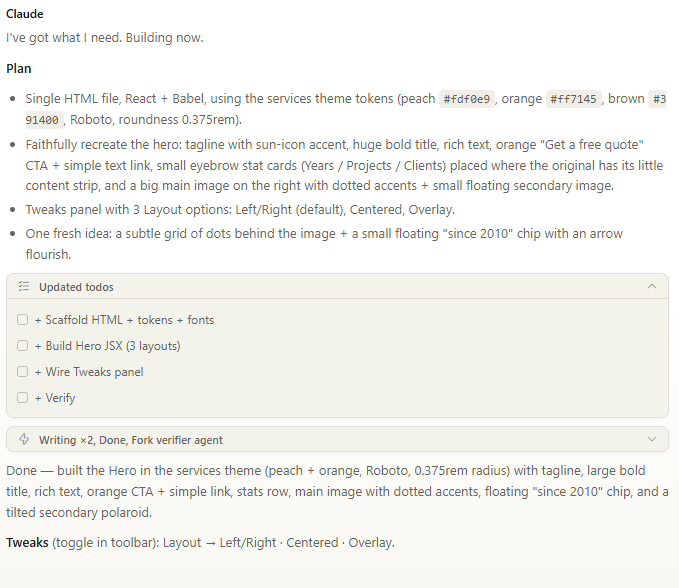The width and height of the screenshot is (679, 588).
Task: Open the Writing ×2, Done, Fork verifier agent row
Action: pyautogui.click(x=131, y=440)
